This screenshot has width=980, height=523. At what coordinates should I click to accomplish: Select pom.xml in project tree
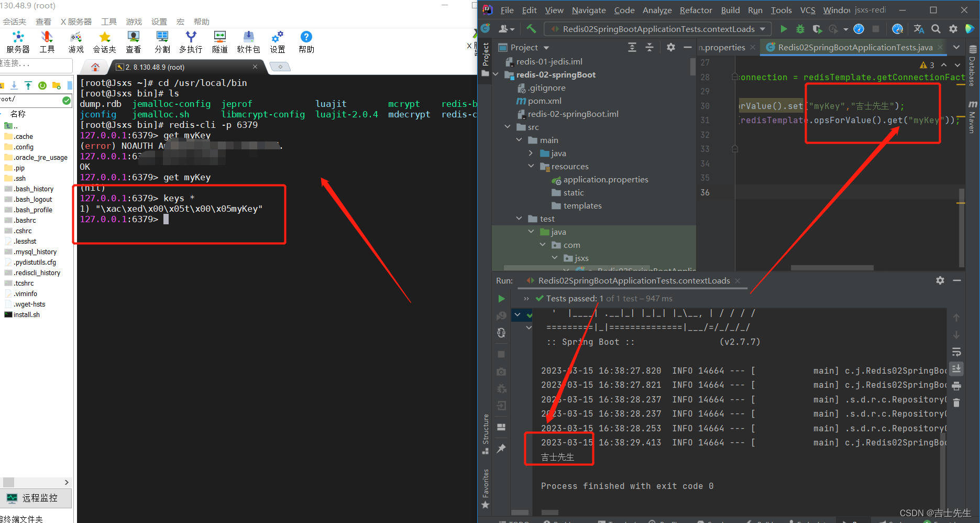(539, 101)
